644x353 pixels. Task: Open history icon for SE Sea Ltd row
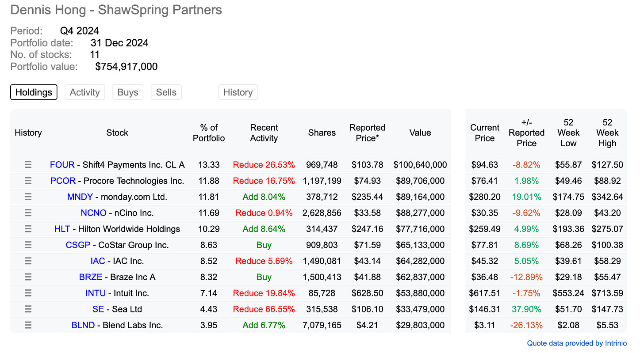point(28,309)
